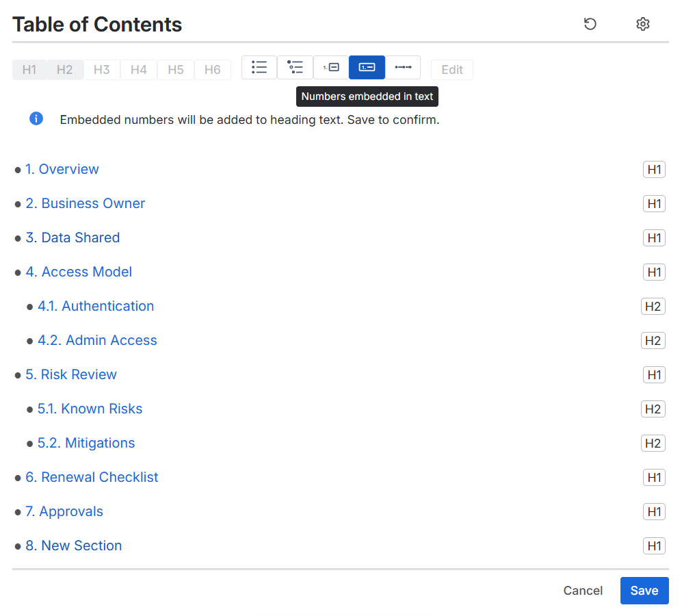Image resolution: width=682 pixels, height=616 pixels.
Task: Toggle the H2 heading level filter
Action: point(65,70)
